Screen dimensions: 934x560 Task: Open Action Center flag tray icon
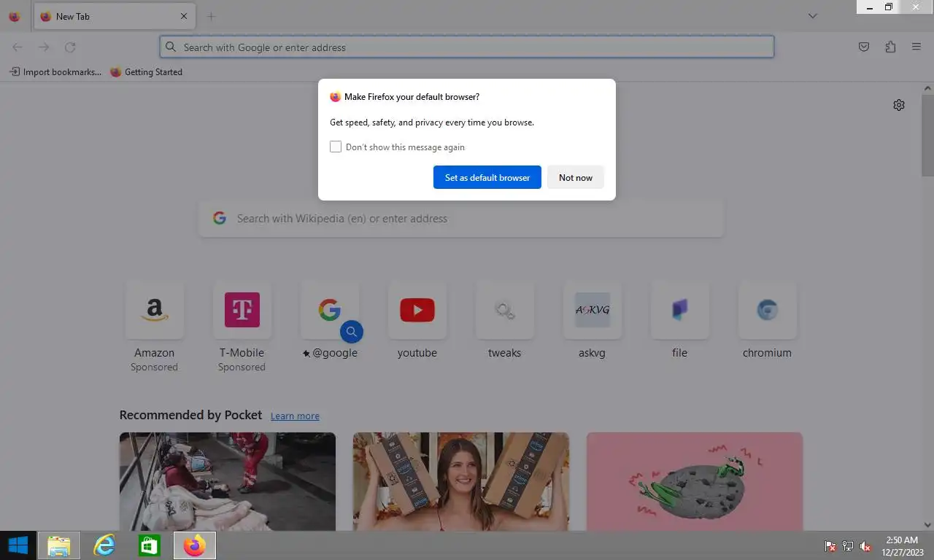[830, 546]
